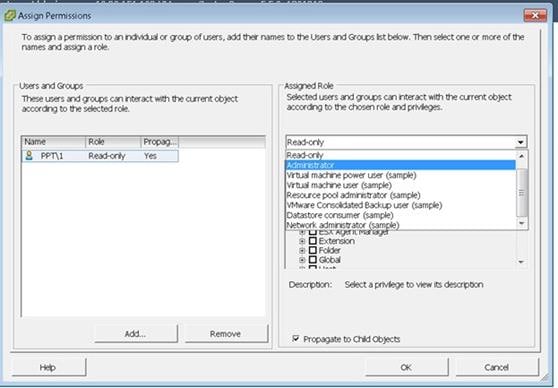Click the Extension privilege label

337,241
